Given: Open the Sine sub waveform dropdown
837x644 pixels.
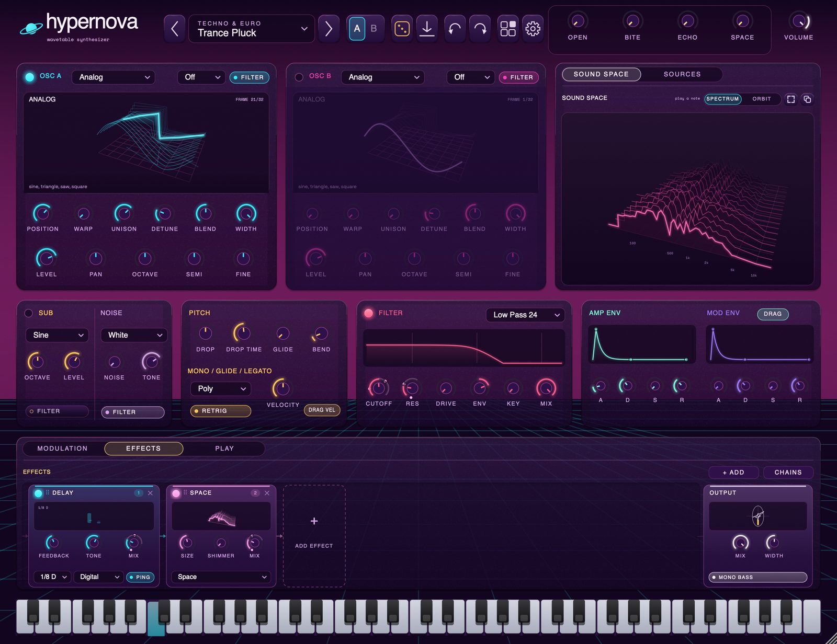Looking at the screenshot, I should click(x=57, y=335).
